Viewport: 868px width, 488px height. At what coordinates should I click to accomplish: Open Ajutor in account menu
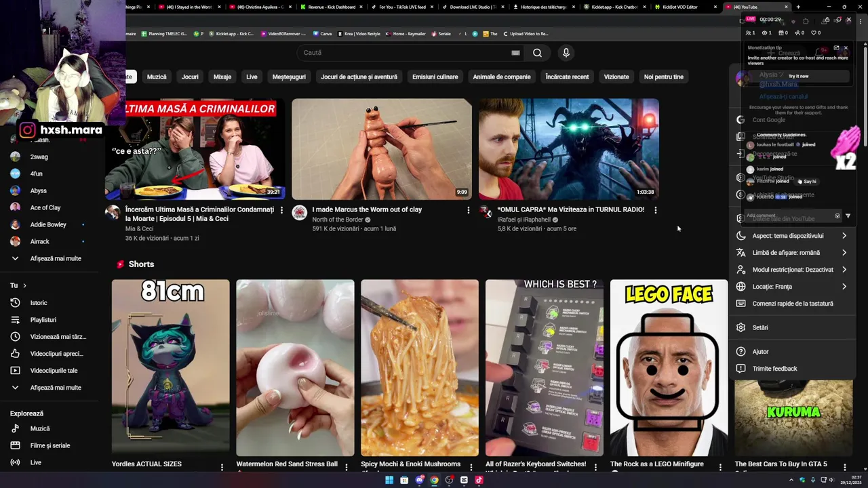point(791,352)
